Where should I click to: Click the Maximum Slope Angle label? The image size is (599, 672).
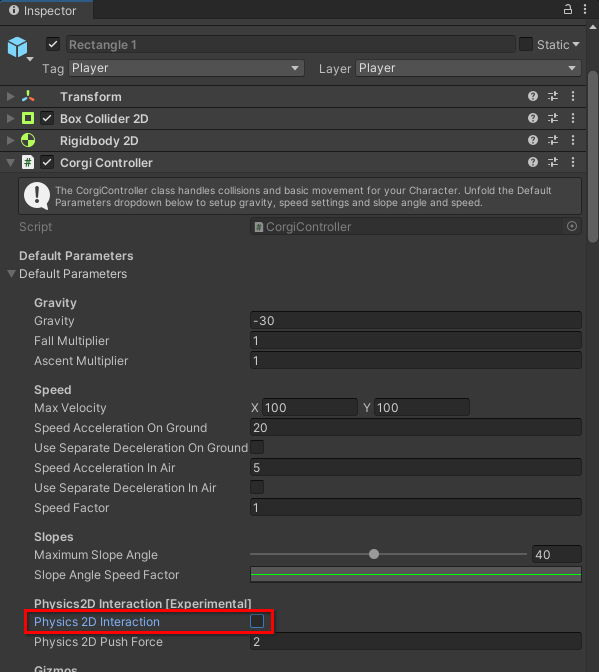click(96, 555)
